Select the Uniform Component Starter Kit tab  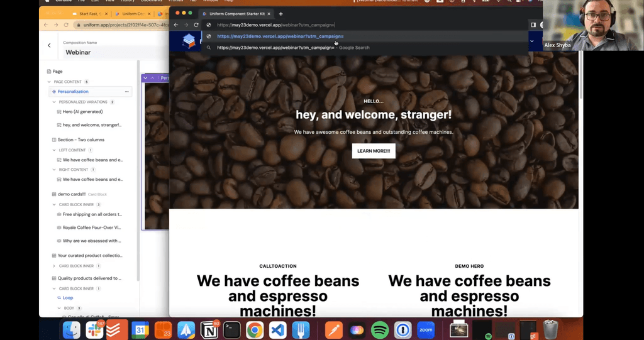point(236,14)
